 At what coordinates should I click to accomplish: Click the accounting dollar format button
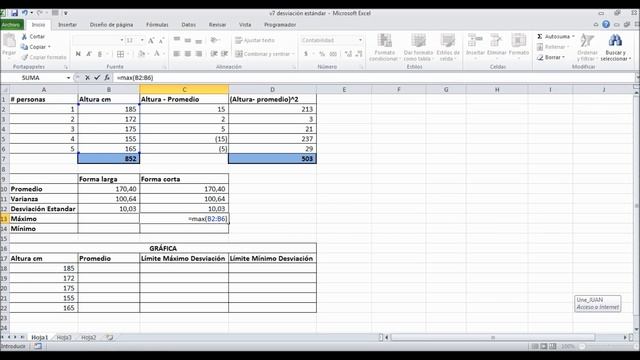tap(307, 53)
